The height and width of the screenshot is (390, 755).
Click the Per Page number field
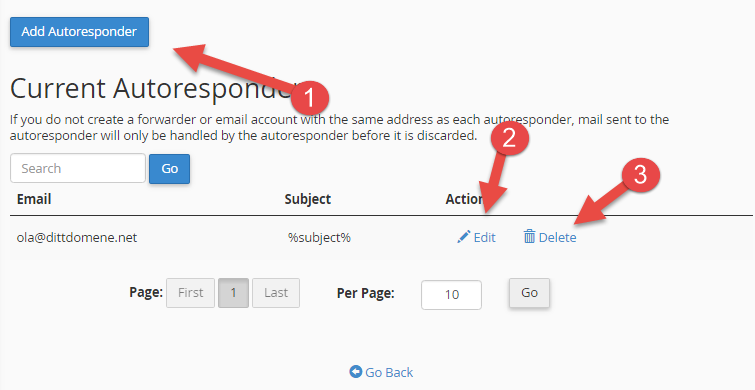[x=451, y=295]
